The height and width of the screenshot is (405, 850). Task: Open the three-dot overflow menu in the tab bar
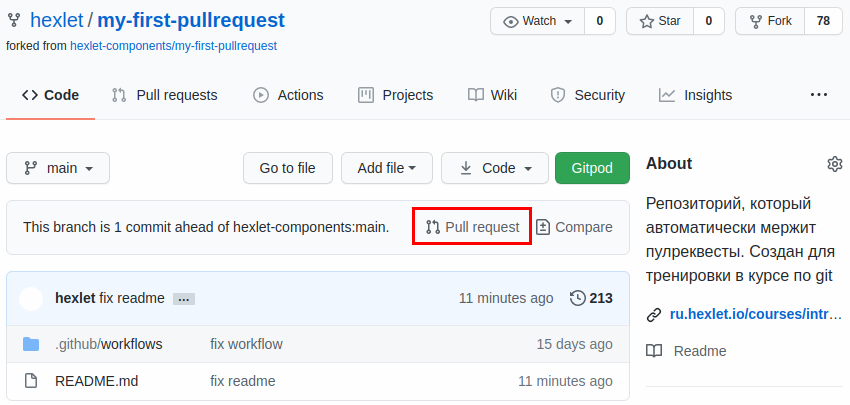coord(819,95)
